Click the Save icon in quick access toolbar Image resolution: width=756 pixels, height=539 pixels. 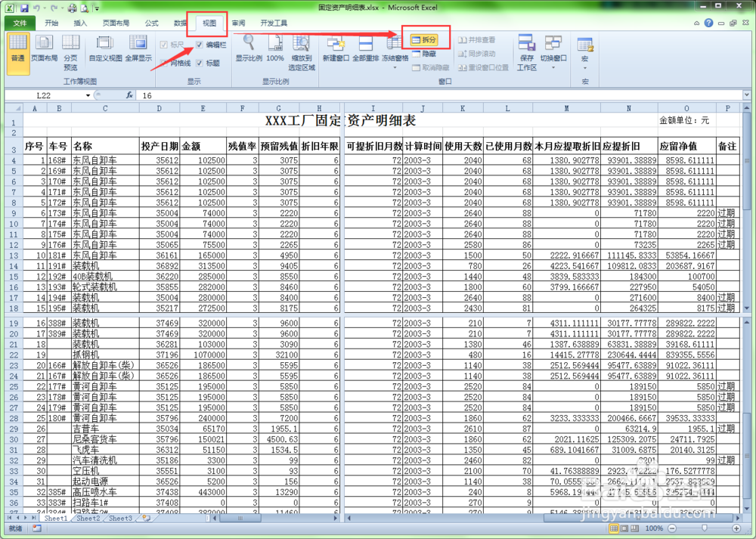[x=24, y=8]
